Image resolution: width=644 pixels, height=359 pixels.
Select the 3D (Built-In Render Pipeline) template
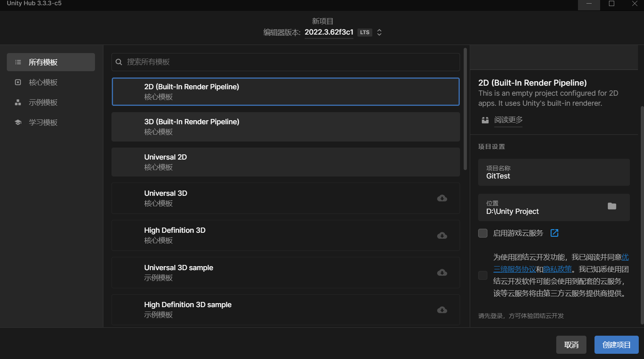pyautogui.click(x=285, y=127)
